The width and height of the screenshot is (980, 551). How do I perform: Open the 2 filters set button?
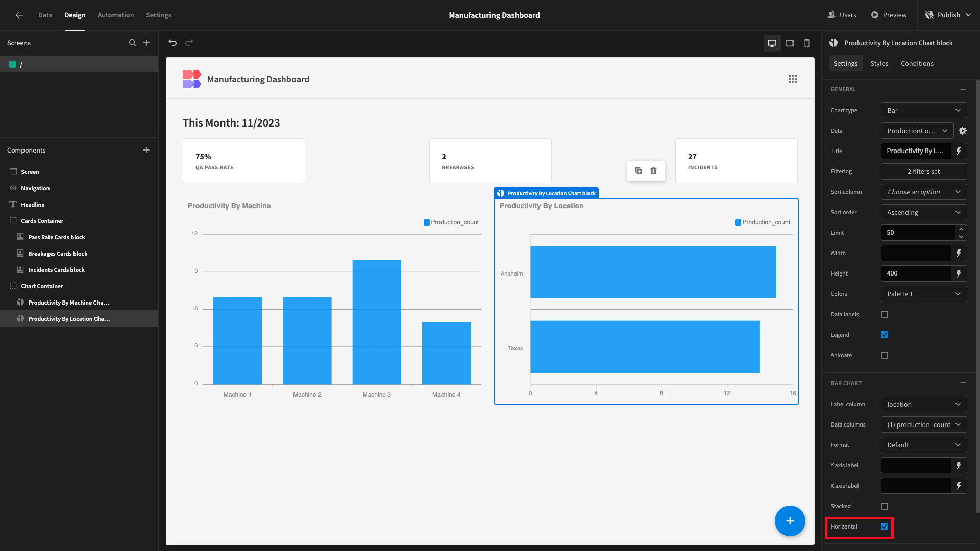pos(924,171)
